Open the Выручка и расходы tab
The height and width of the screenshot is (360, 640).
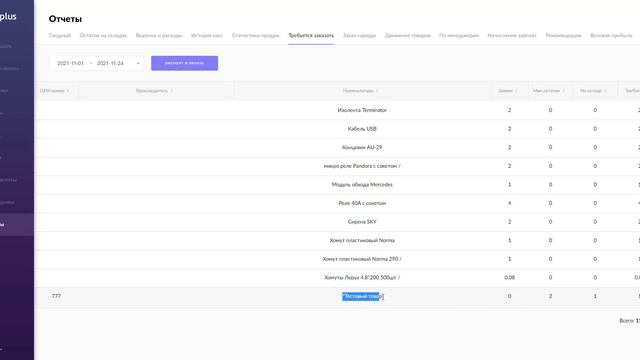(x=159, y=36)
